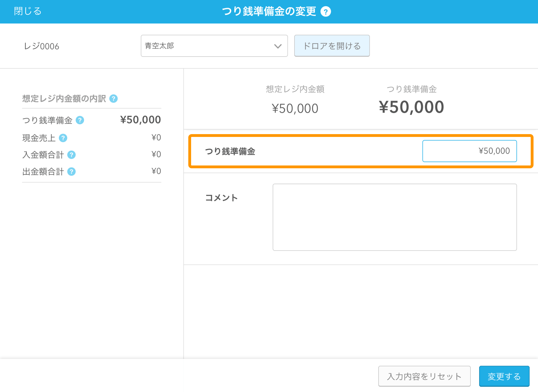This screenshot has height=392, width=538.
Task: Reset inputs with 入力内容をリセット
Action: [424, 376]
